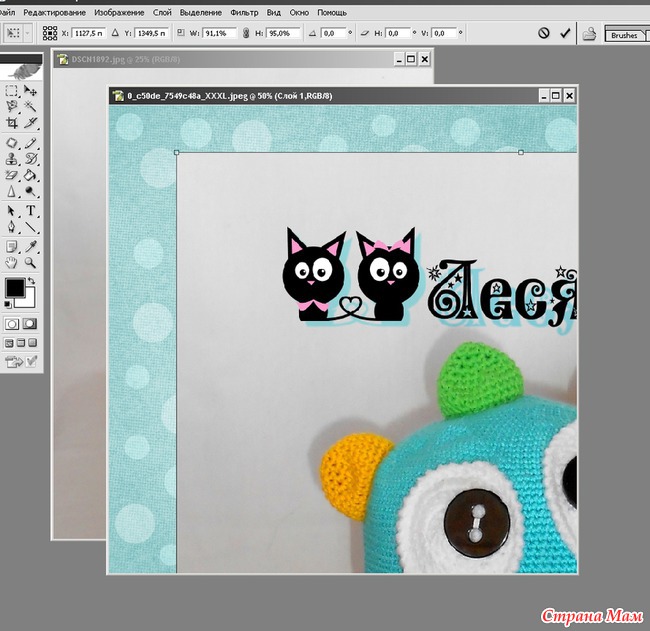Cancel the transform with the circle-slash button

(x=544, y=33)
